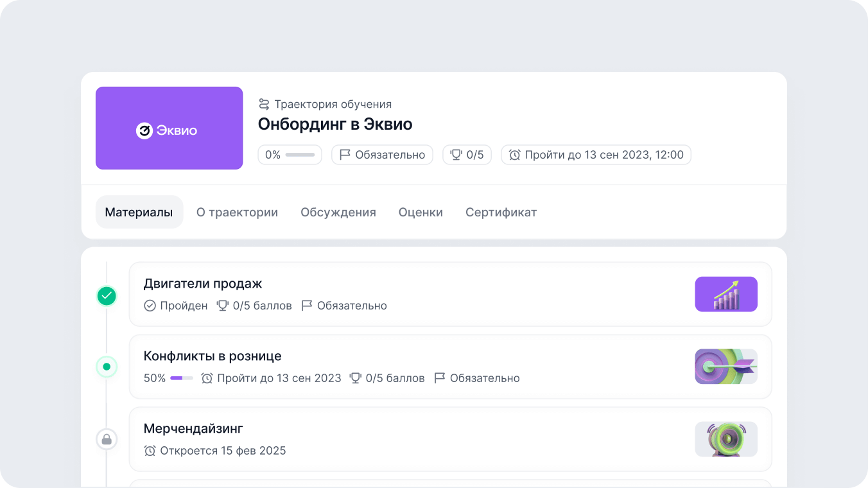Click the Пройти до 13 сен 2023, 12:00 badge
This screenshot has width=868, height=488.
point(596,155)
